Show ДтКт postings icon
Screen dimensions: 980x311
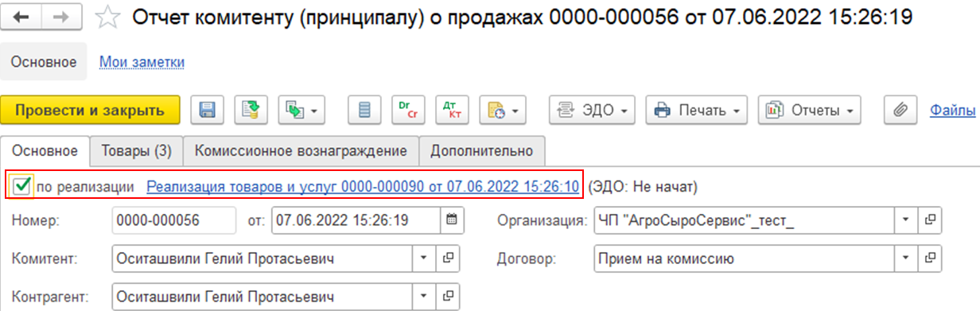pyautogui.click(x=453, y=111)
